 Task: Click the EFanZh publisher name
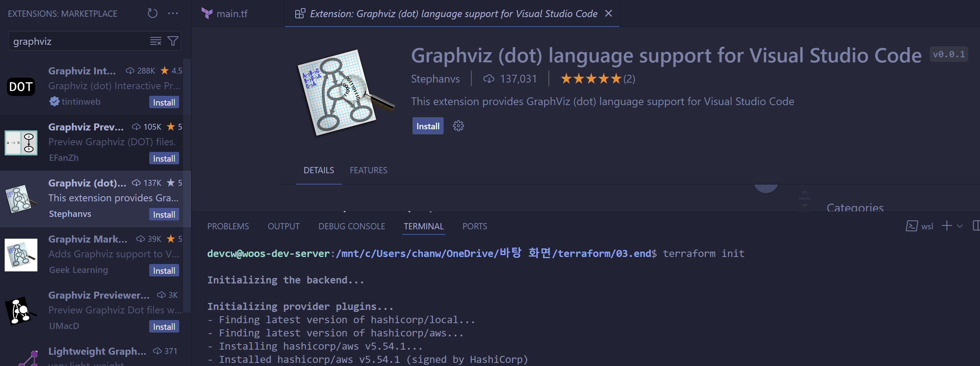click(64, 158)
